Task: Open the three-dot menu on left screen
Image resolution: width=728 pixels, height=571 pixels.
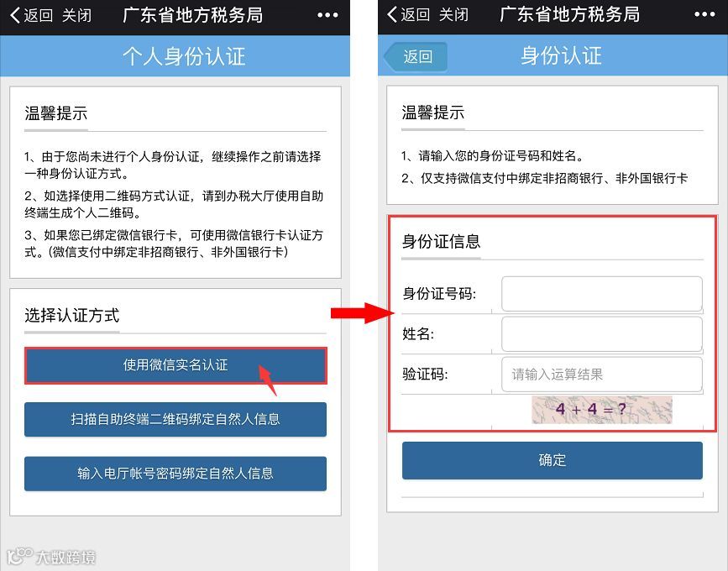Action: [x=327, y=15]
